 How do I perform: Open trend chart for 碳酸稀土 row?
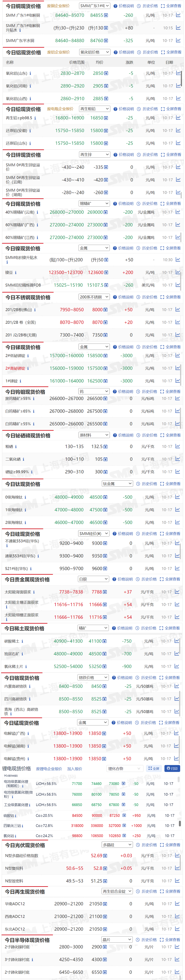tap(177, 641)
